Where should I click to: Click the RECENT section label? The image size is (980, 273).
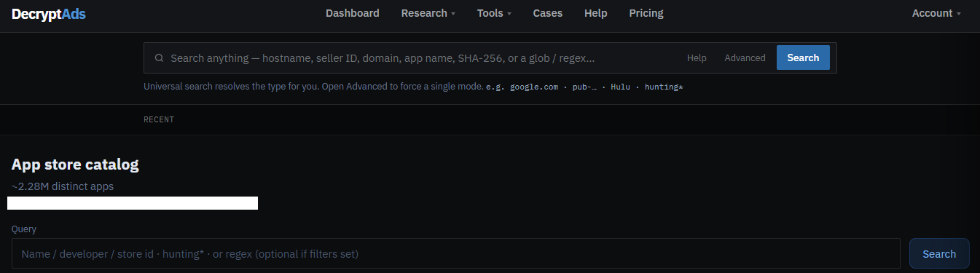click(x=159, y=119)
